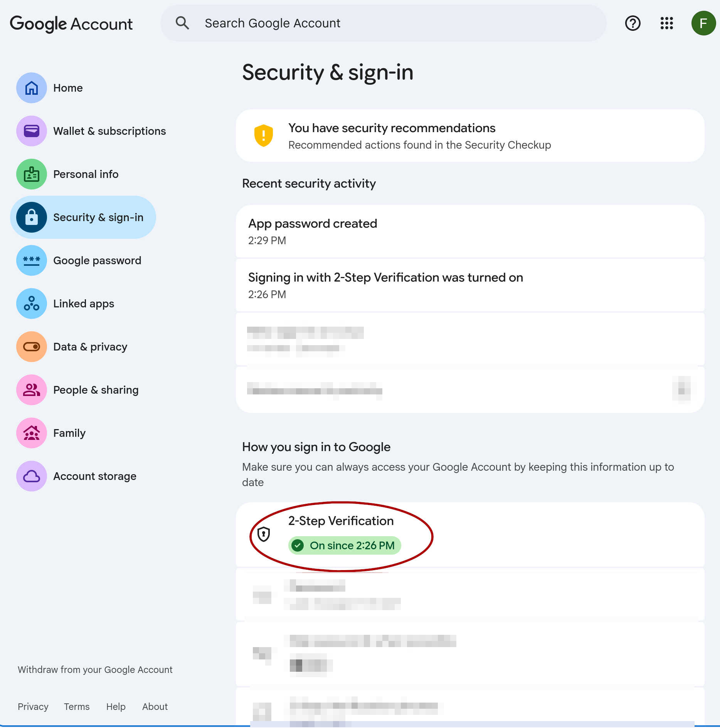This screenshot has width=720, height=728.
Task: Open the Google password asterisk icon
Action: 32,260
